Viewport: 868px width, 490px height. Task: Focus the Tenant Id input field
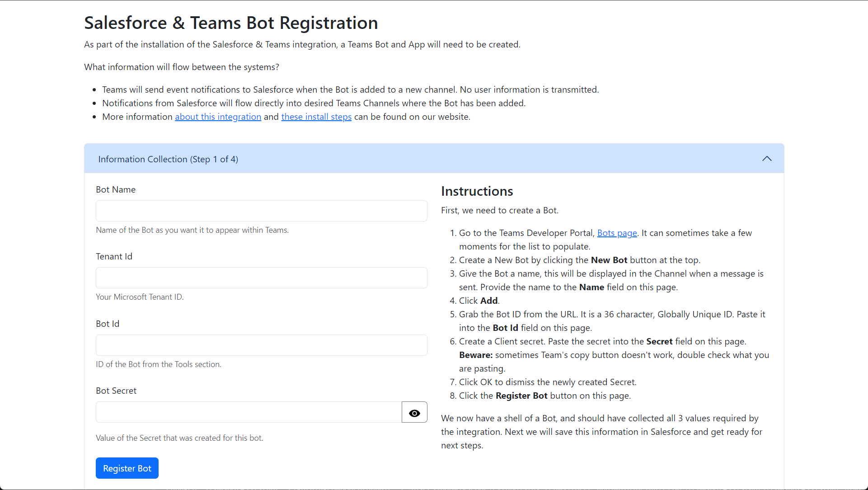[261, 278]
